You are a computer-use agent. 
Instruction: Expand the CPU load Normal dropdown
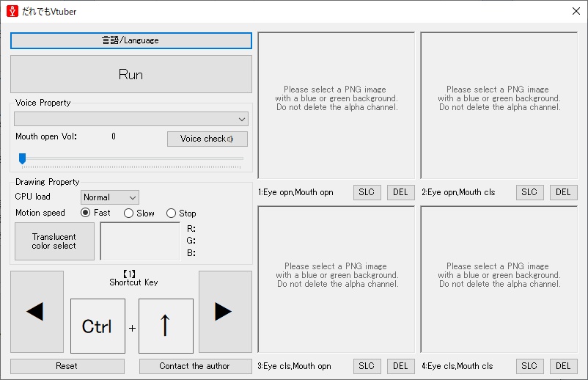110,197
